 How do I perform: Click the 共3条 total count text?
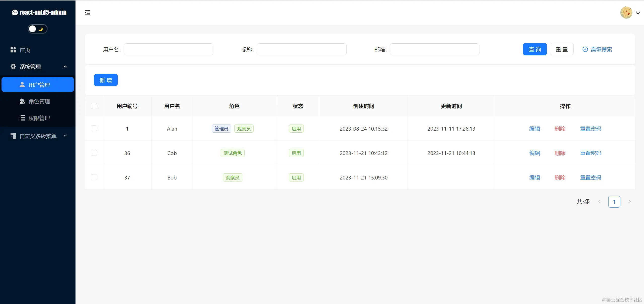pos(583,201)
